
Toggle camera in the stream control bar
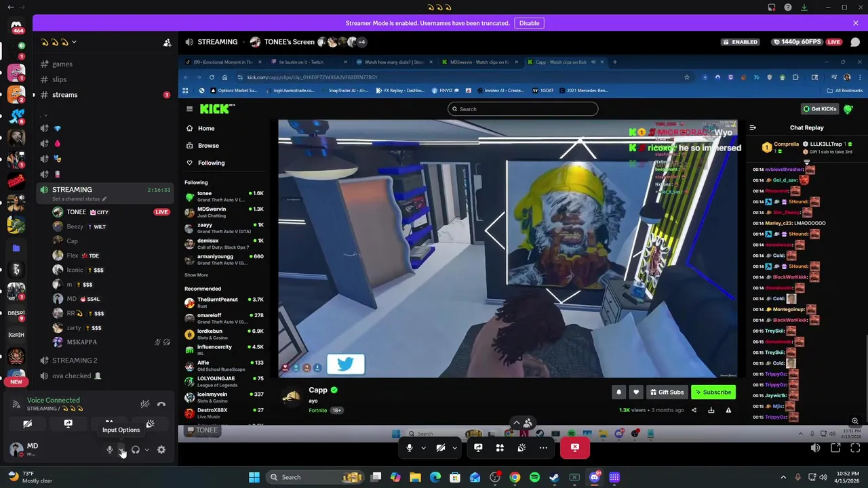tap(441, 448)
